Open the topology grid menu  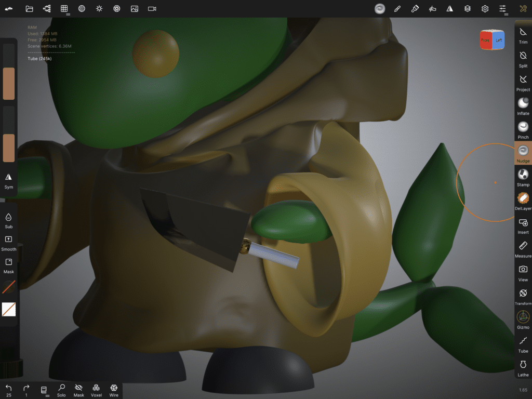pyautogui.click(x=64, y=9)
